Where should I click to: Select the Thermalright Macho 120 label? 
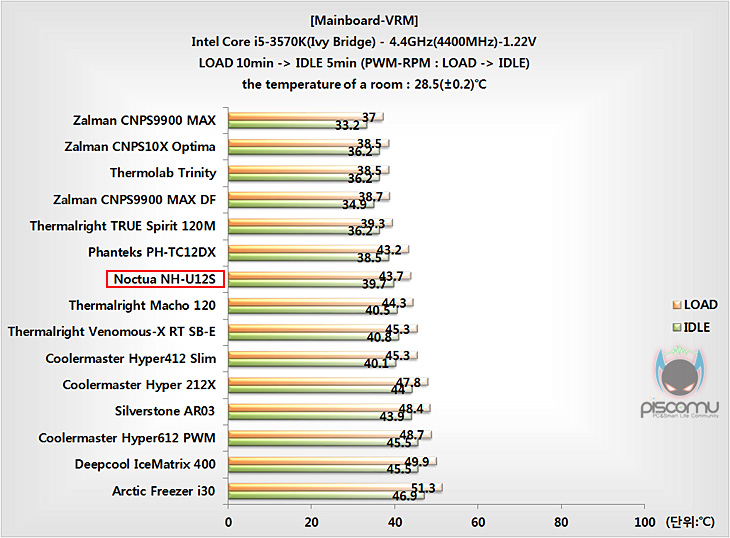tap(142, 305)
